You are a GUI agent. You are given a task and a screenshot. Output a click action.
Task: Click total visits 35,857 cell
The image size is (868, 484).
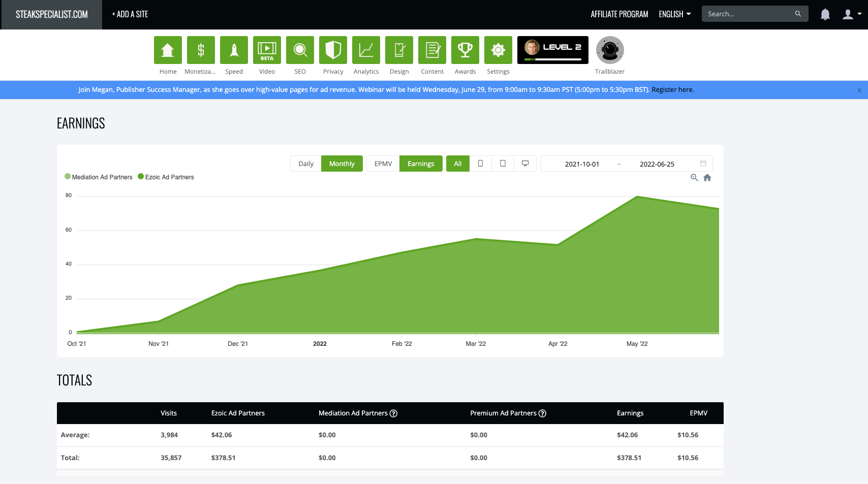pos(171,458)
